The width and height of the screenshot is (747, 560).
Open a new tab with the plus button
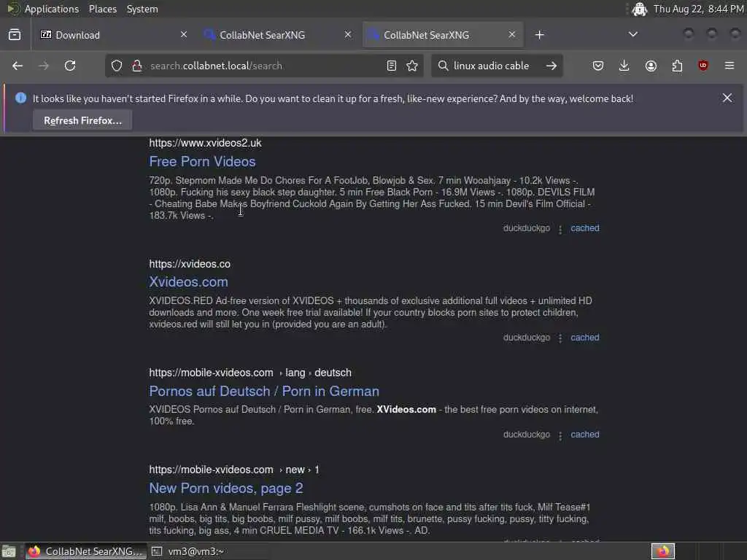point(539,35)
